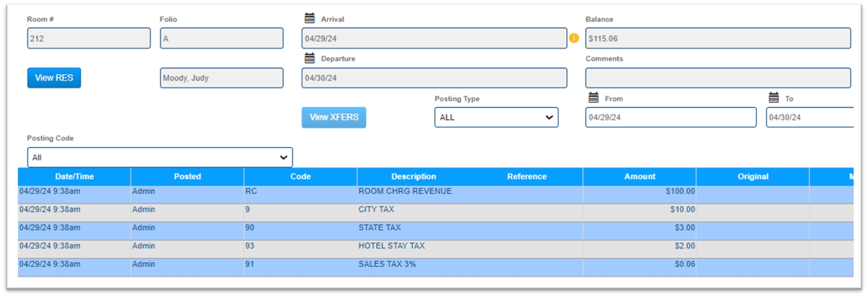Click the Comments text field
This screenshot has height=297, width=868.
tap(717, 78)
